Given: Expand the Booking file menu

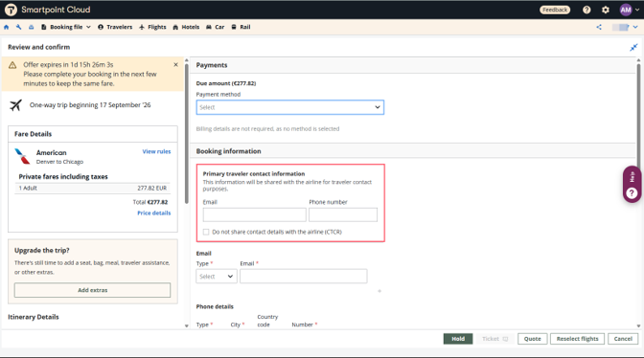Looking at the screenshot, I should 66,27.
